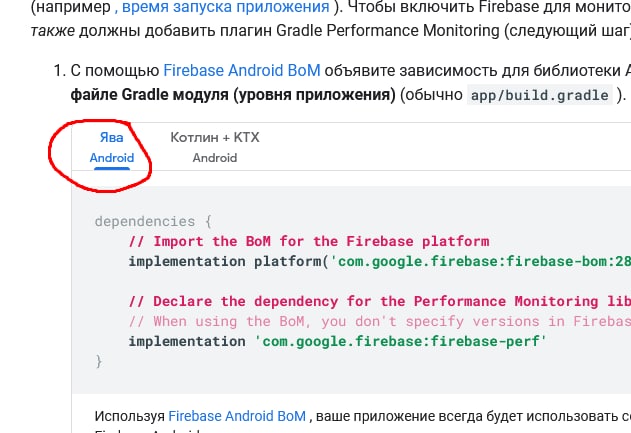
Task: Click the closing brace of the code block
Action: tap(99, 361)
